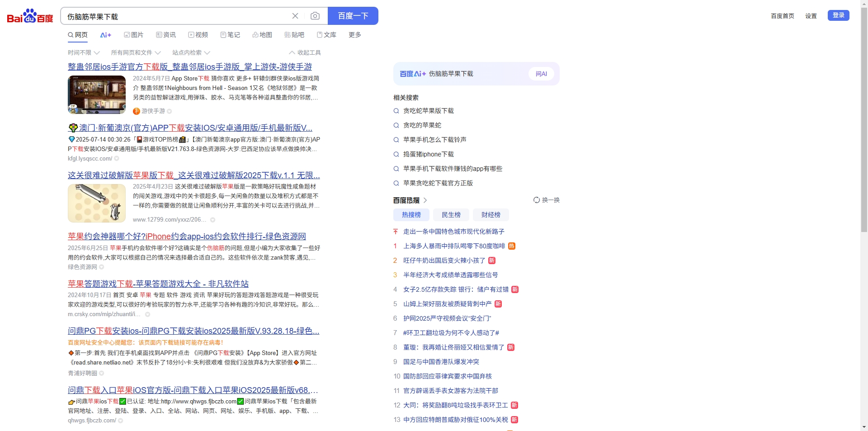Screen dimensions: 868x431
Task: Open the Baidu logo homepage
Action: pyautogui.click(x=30, y=16)
